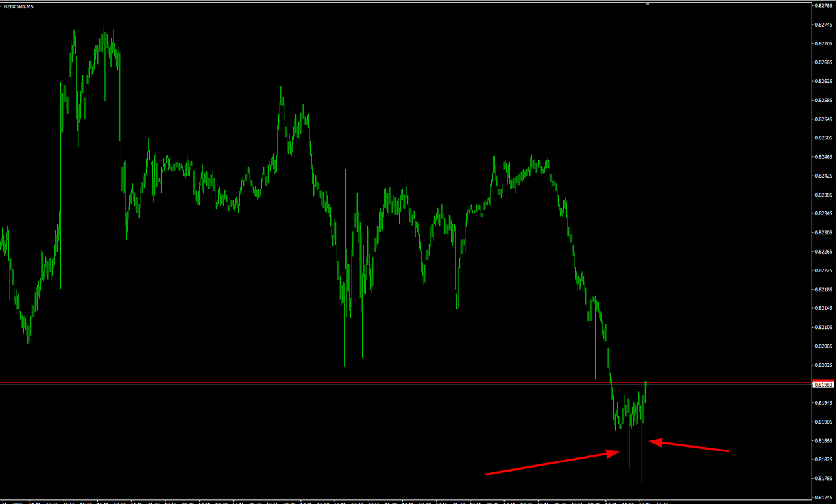Click the 0.81905 price scale label
Image resolution: width=837 pixels, height=504 pixels.
coord(823,422)
